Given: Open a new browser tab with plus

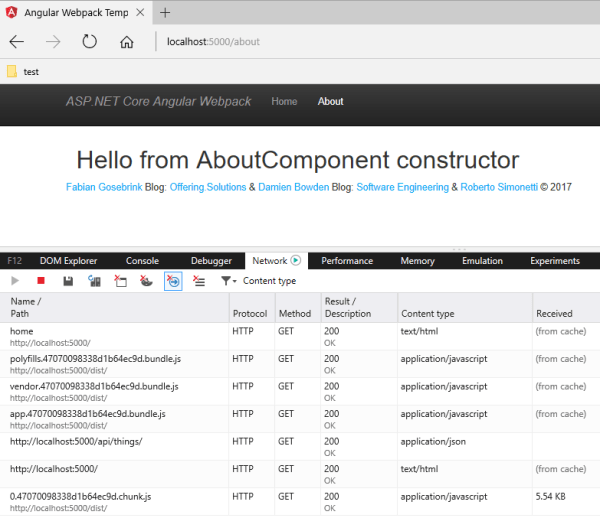Looking at the screenshot, I should [x=165, y=13].
